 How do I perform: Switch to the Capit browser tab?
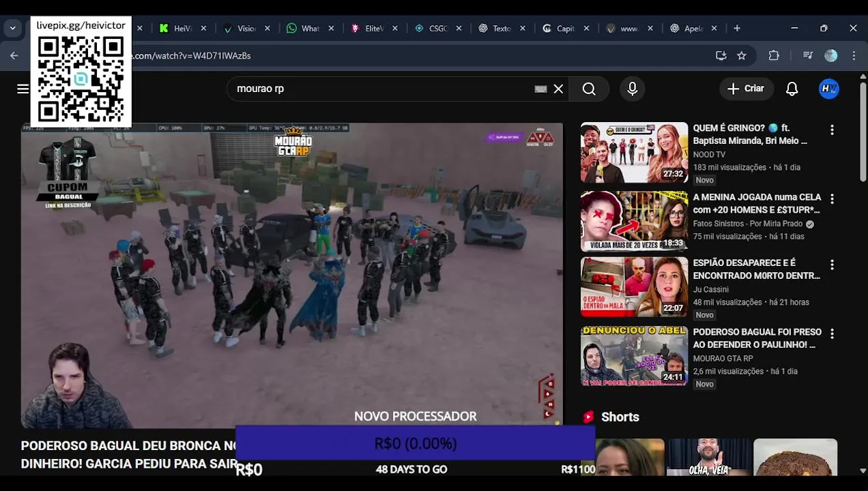[559, 29]
